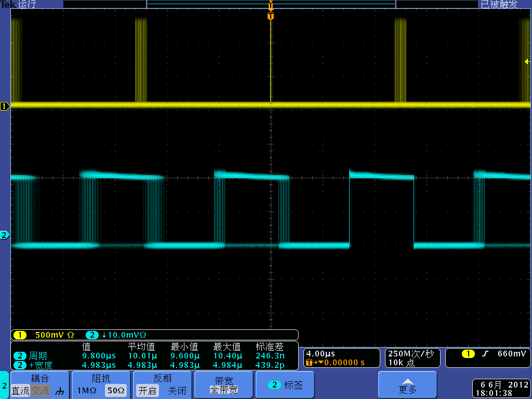This screenshot has height=399, width=532.
Task: Click the rising-edge trigger slope icon
Action: [485, 354]
